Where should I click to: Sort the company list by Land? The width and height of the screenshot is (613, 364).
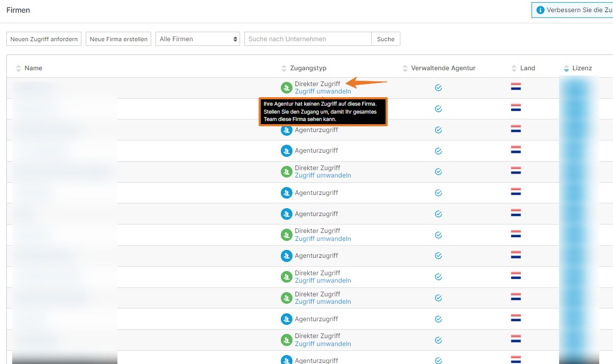(514, 68)
